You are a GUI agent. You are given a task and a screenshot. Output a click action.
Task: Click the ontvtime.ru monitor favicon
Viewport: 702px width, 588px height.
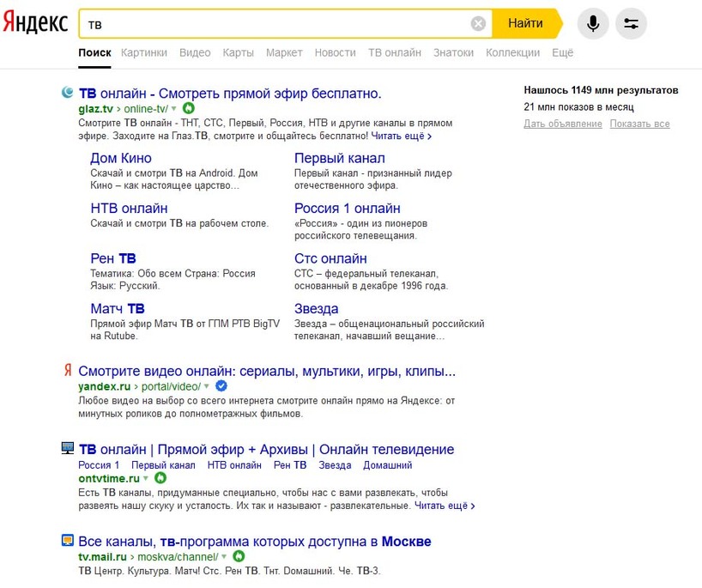[67, 448]
